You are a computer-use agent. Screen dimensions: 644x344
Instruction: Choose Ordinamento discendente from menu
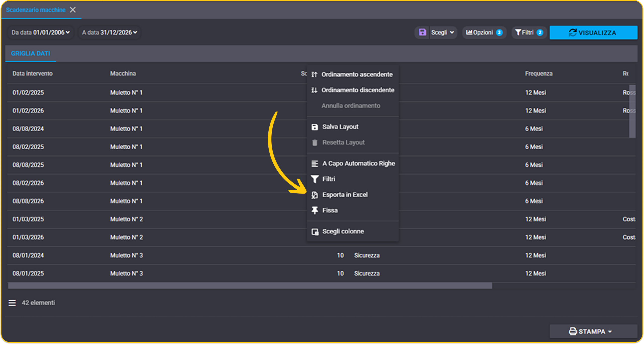point(353,90)
